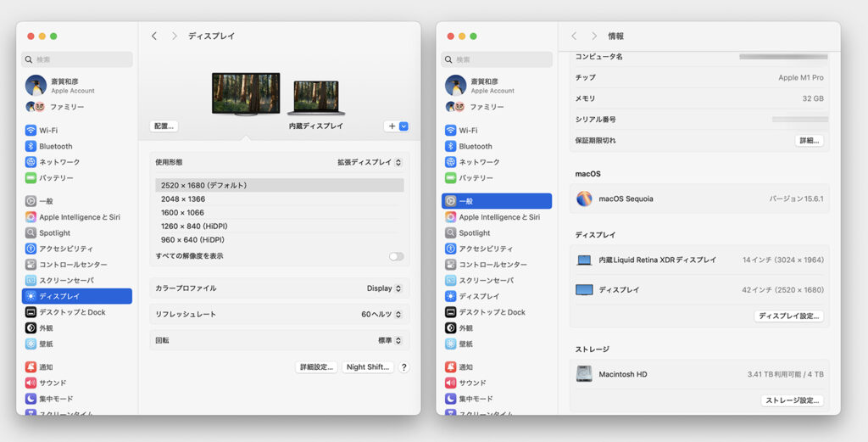Select 960 × 640 (HiDPI) resolution
This screenshot has width=868, height=442.
click(280, 240)
